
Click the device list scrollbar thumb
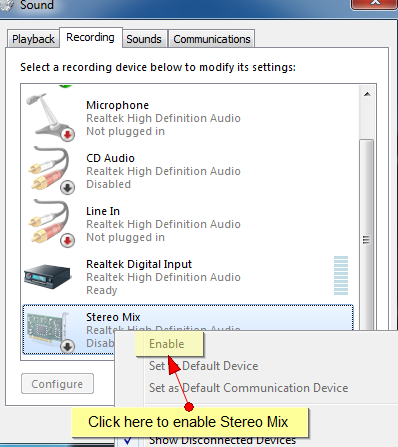[367, 235]
